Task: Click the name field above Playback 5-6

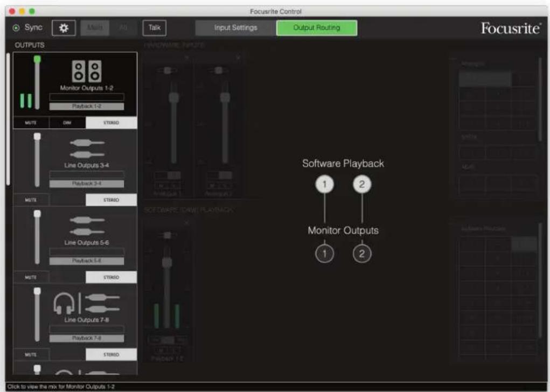Action: point(87,252)
